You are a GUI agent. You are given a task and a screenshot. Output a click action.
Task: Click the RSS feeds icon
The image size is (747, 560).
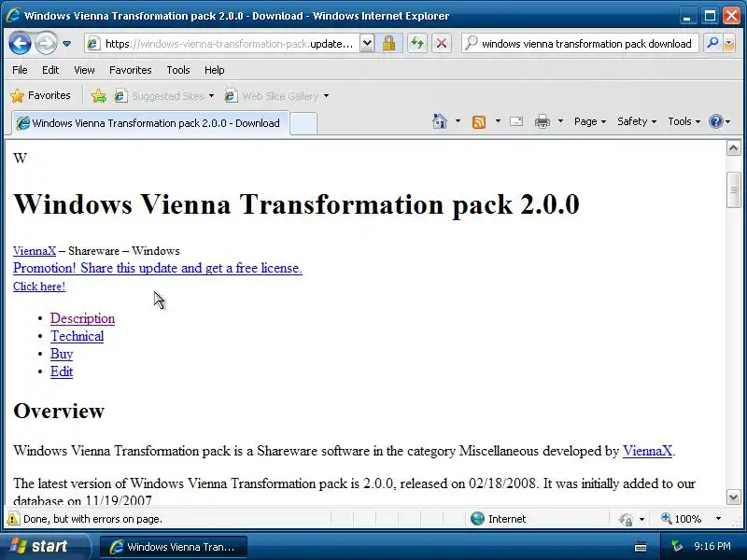tap(479, 122)
